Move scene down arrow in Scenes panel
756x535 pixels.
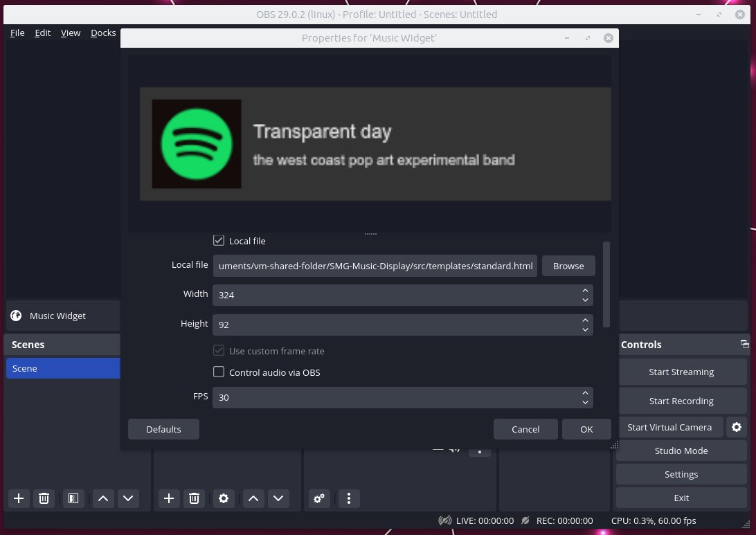128,498
